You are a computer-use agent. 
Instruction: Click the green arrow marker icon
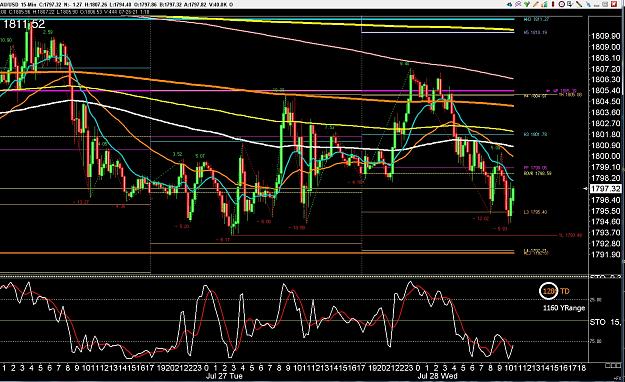pos(527,4)
